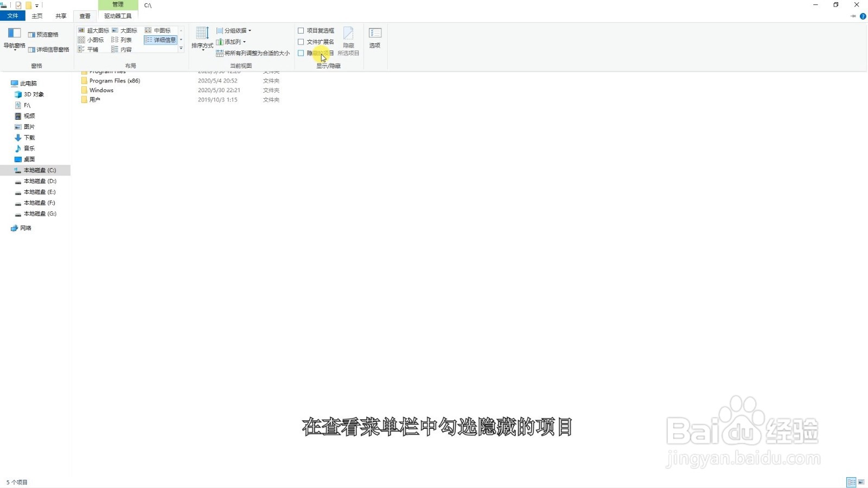Open 音乐 music folder in navigation pane
Viewport: 868px width, 488px height.
(x=25, y=149)
